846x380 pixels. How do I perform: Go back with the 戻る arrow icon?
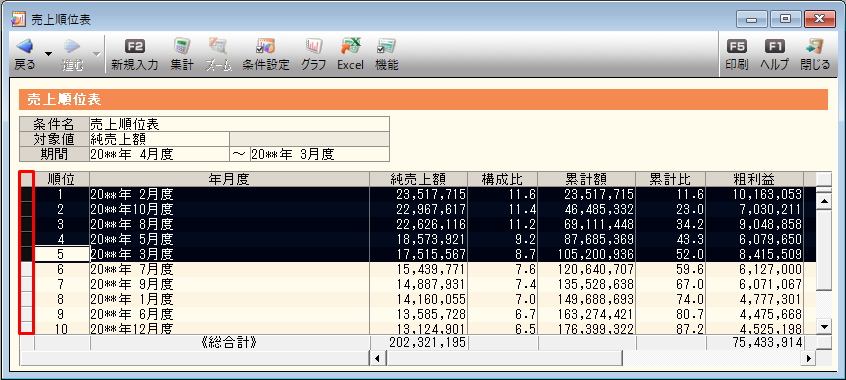click(25, 46)
